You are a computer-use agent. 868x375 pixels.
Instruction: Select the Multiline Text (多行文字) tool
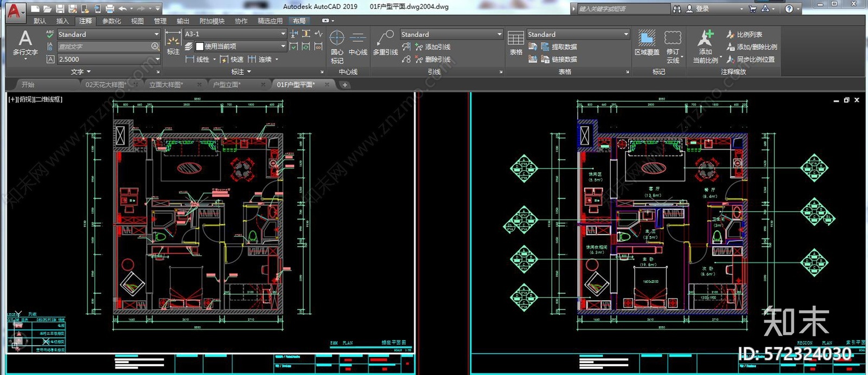[x=25, y=42]
